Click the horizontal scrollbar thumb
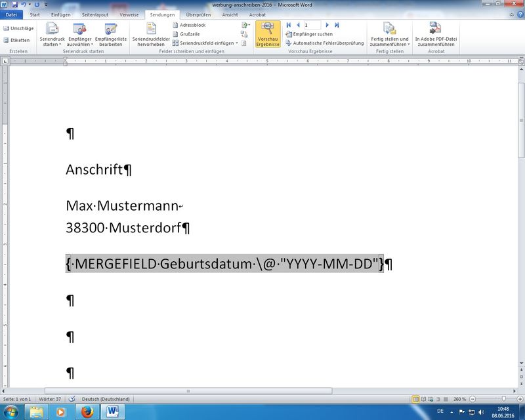525x420 pixels. (x=188, y=391)
